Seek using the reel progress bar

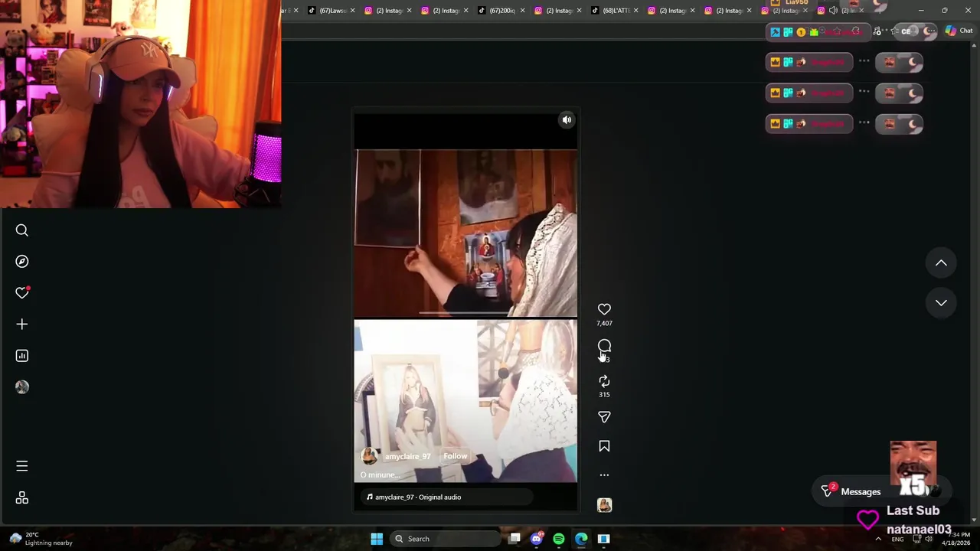(x=465, y=313)
